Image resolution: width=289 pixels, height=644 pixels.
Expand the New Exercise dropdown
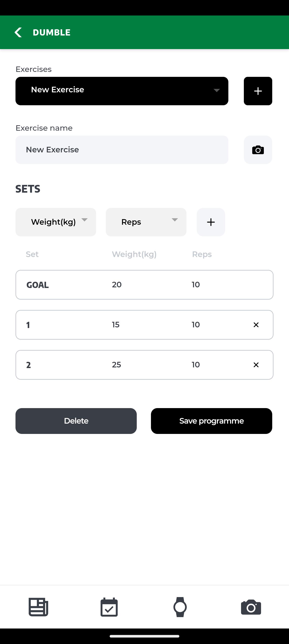pyautogui.click(x=122, y=91)
